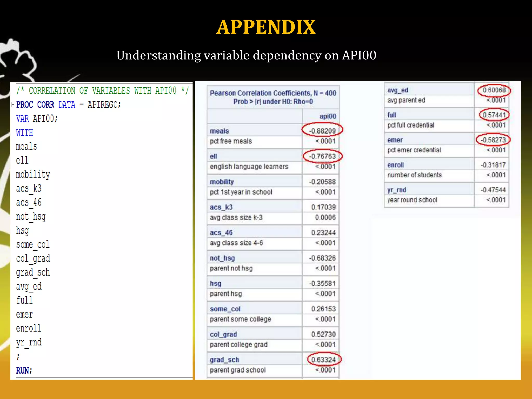This screenshot has height=399, width=532.
Task: Click 'grad_sch' in the code variable list
Action: tap(33, 273)
